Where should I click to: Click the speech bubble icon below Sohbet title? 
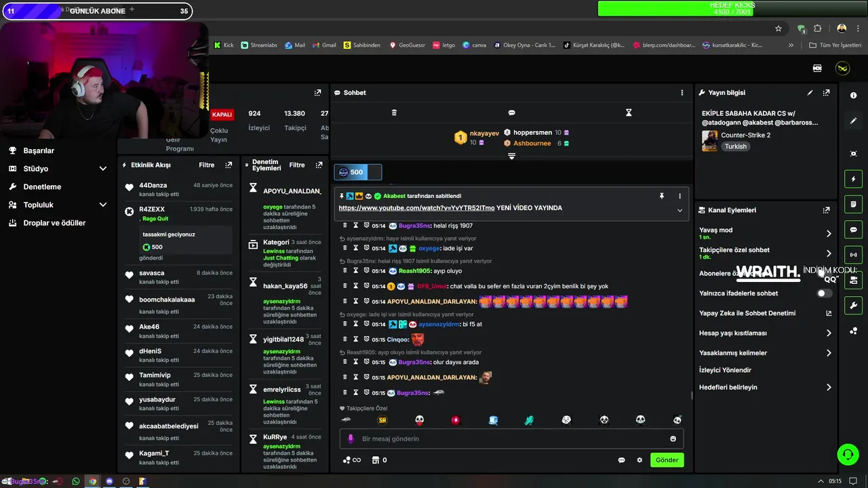[511, 113]
